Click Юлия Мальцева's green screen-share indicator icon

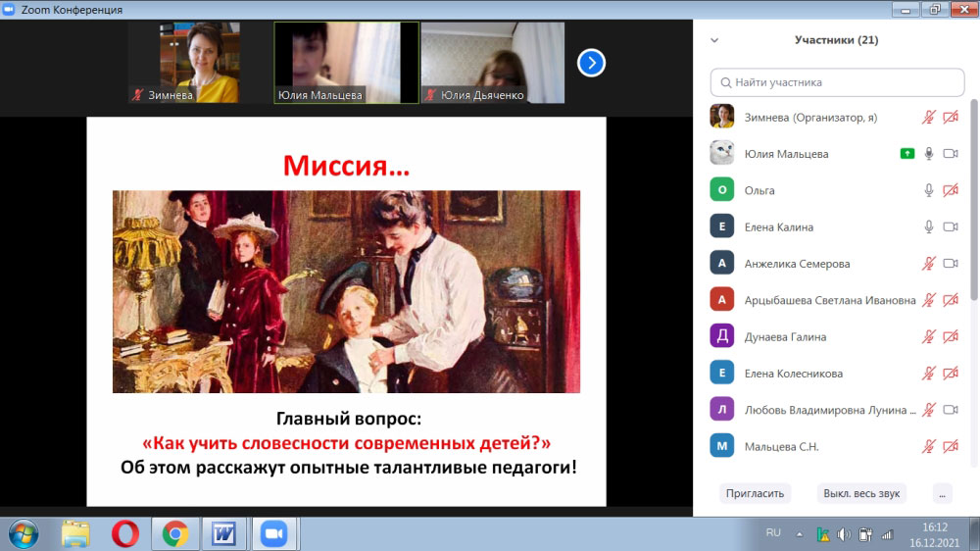(907, 153)
